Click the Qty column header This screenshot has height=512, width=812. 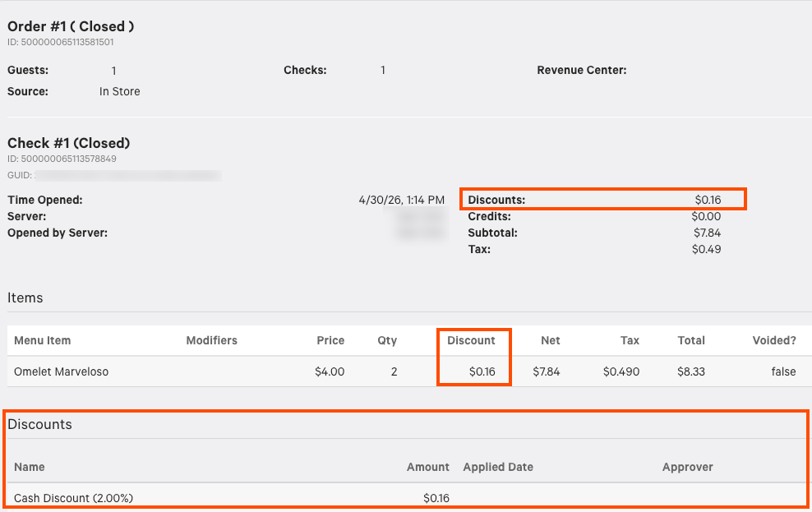click(387, 340)
